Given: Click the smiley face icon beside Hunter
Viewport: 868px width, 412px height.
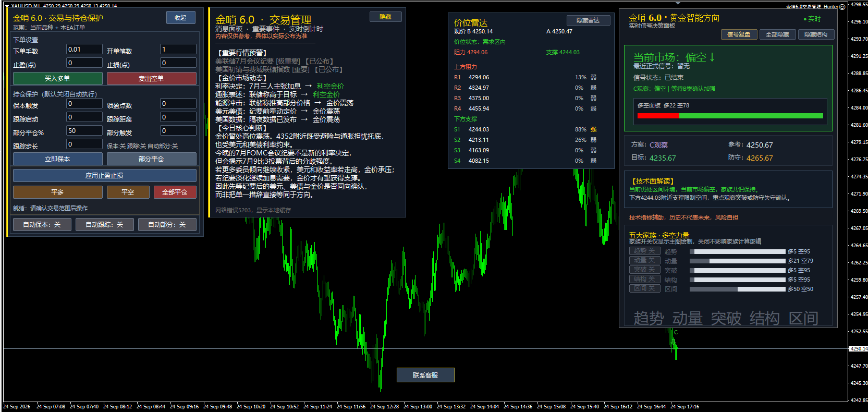Looking at the screenshot, I should tap(842, 7).
